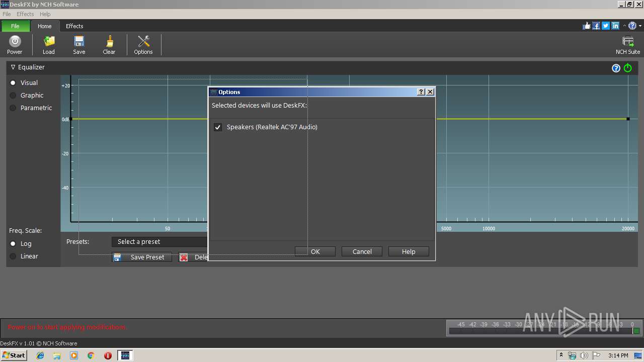Click the blue help icon in ribbon bar
Screen dimensions: 644x362
(632, 26)
